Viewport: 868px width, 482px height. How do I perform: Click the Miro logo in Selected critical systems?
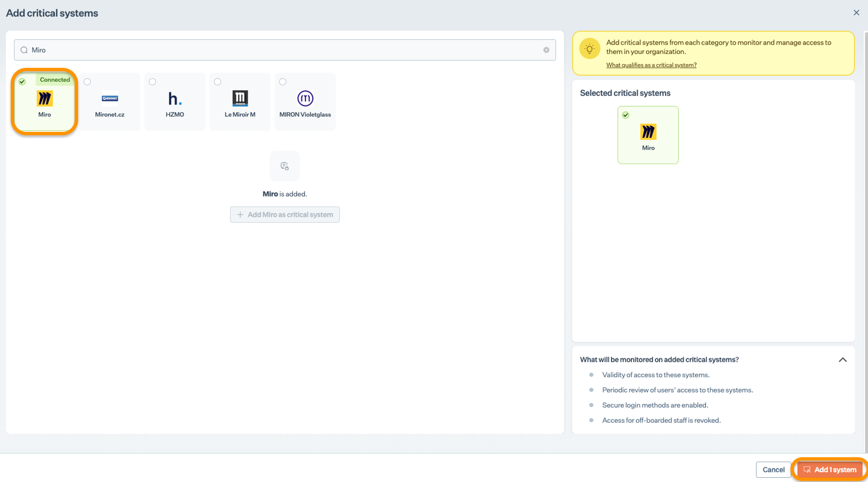(648, 132)
